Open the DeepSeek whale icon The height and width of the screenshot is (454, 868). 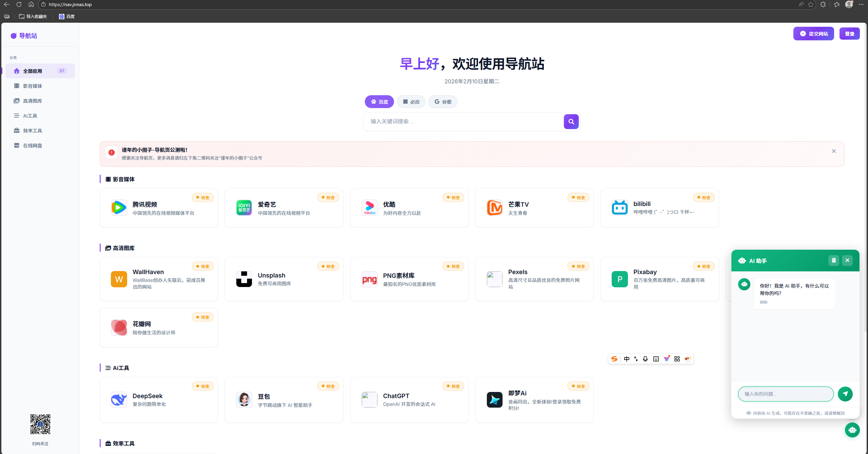tap(119, 400)
